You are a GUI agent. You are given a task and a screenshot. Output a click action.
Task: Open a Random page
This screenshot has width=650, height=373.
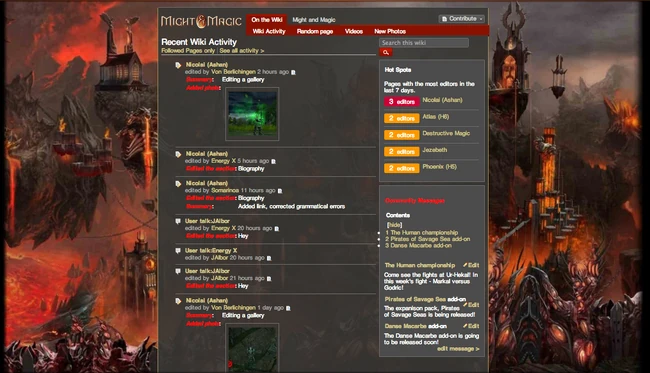click(x=315, y=31)
